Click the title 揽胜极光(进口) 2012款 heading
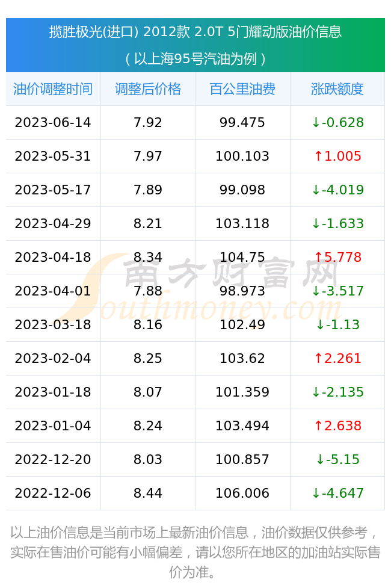Image resolution: width=391 pixels, height=588 pixels. pyautogui.click(x=195, y=32)
